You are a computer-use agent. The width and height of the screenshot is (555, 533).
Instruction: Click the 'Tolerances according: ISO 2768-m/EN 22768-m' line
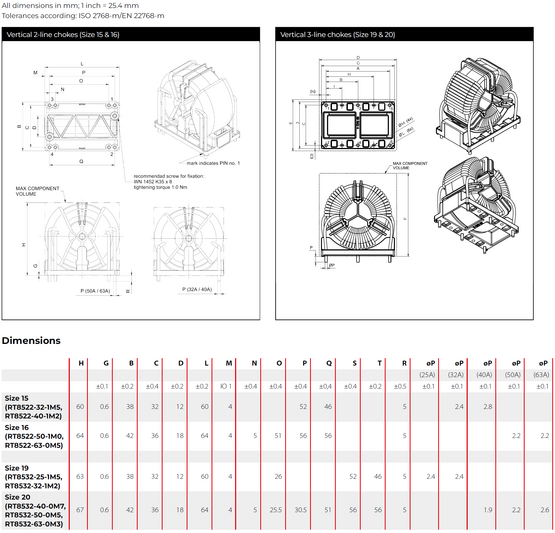(x=83, y=16)
